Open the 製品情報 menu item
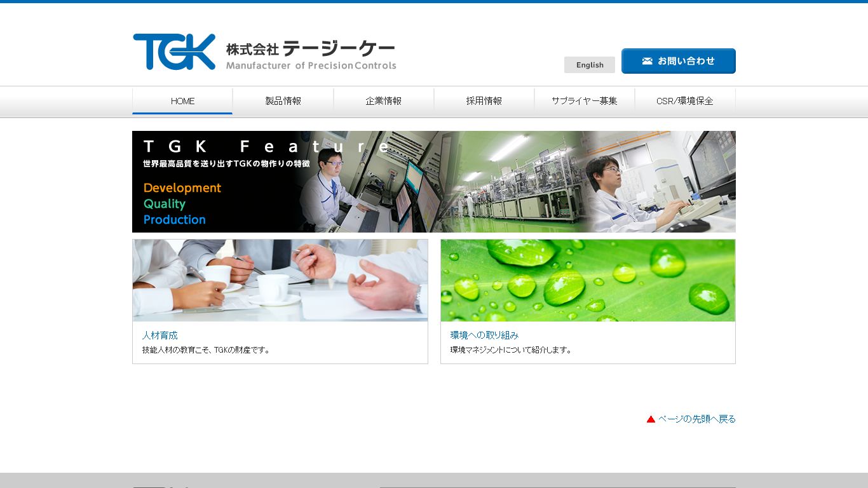This screenshot has width=868, height=488. tap(283, 101)
